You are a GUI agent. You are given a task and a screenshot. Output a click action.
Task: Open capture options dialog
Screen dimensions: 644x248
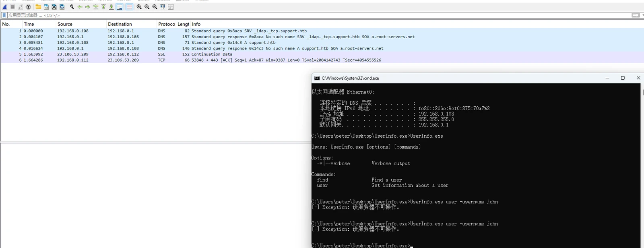pyautogui.click(x=29, y=7)
